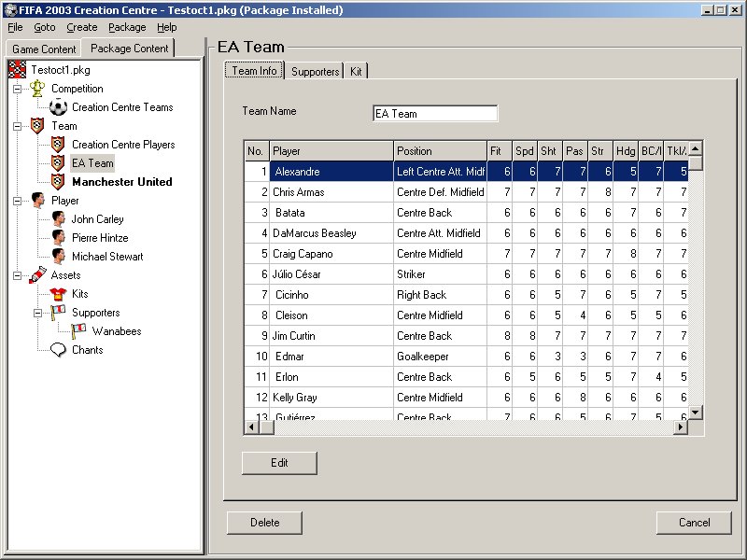Screen dimensions: 747x560
Task: Click the Cancel button
Action: [x=694, y=523]
